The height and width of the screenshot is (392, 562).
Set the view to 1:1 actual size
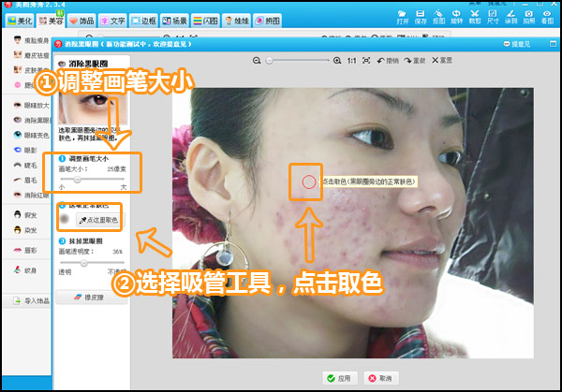point(351,61)
